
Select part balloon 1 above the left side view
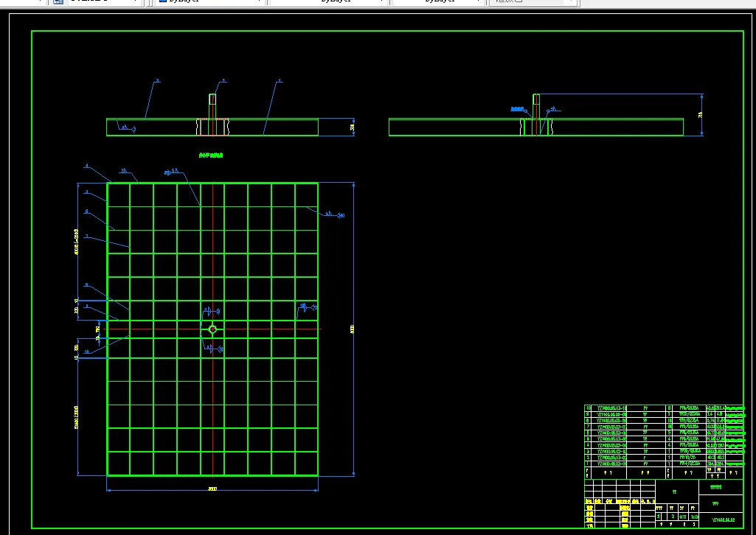(280, 81)
